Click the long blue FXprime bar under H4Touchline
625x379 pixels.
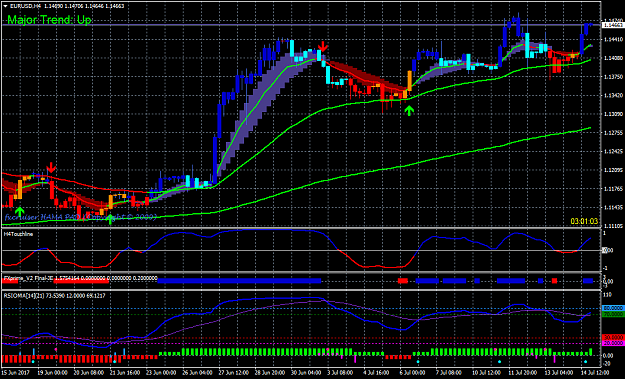click(239, 281)
